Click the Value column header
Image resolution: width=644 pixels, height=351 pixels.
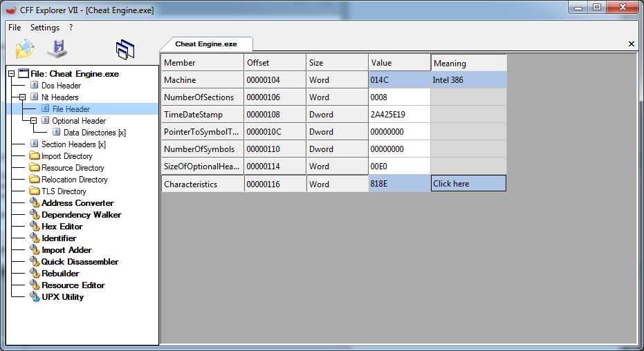[399, 63]
